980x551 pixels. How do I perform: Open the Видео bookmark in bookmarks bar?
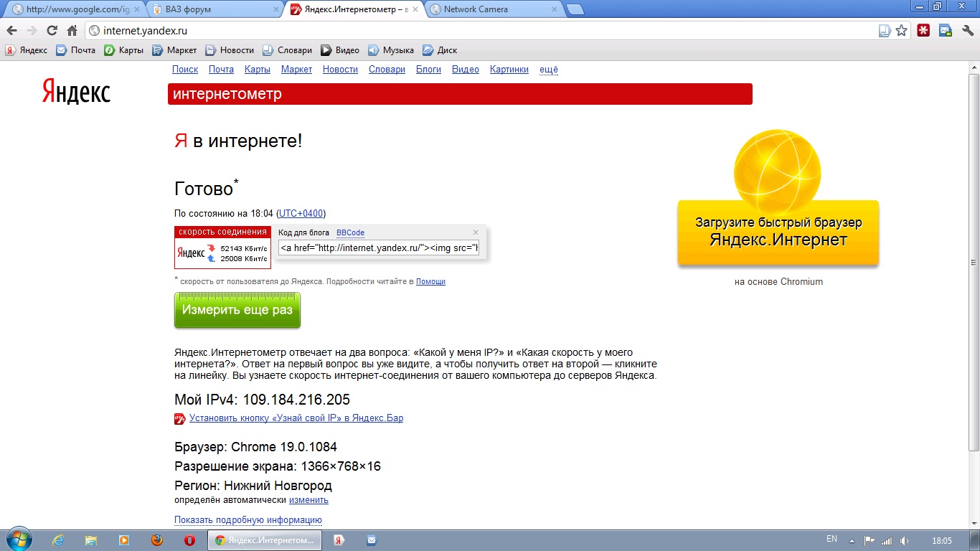click(340, 50)
